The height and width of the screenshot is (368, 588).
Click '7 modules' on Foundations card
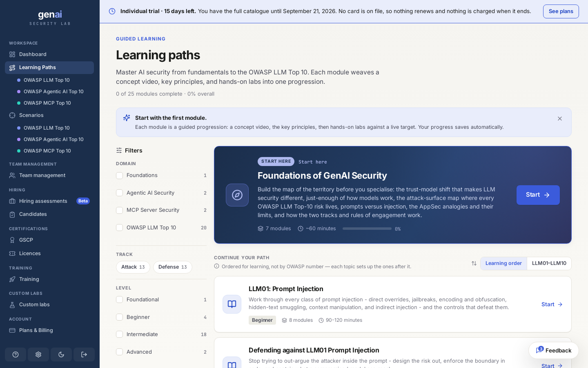274,229
